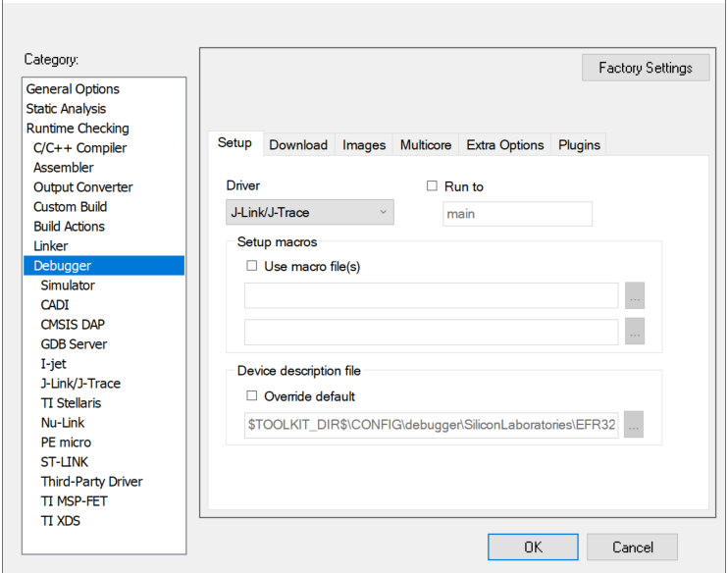Click the Cancel button
The height and width of the screenshot is (573, 728).
point(633,547)
